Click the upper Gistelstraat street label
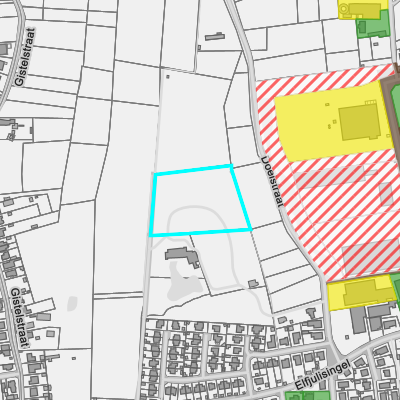This screenshot has width=400, height=400. point(25,57)
